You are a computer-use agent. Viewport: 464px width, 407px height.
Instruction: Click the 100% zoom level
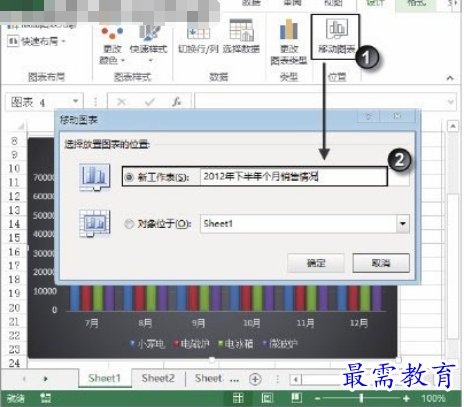[433, 398]
